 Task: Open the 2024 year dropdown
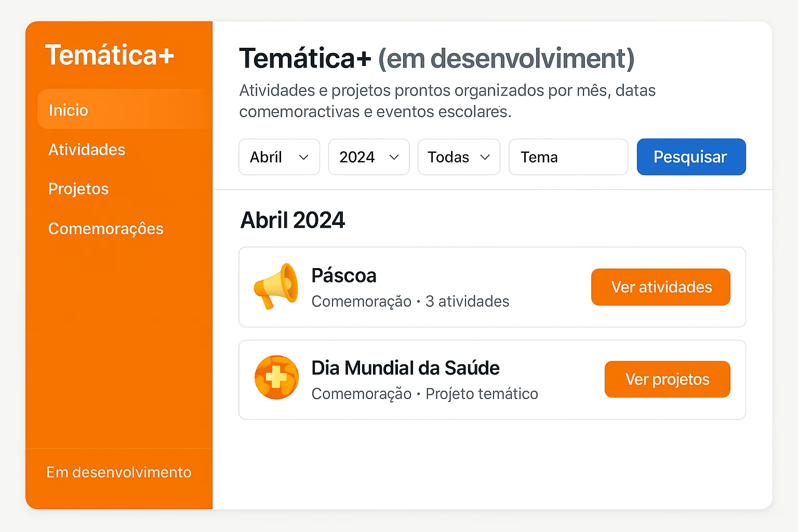tap(369, 157)
